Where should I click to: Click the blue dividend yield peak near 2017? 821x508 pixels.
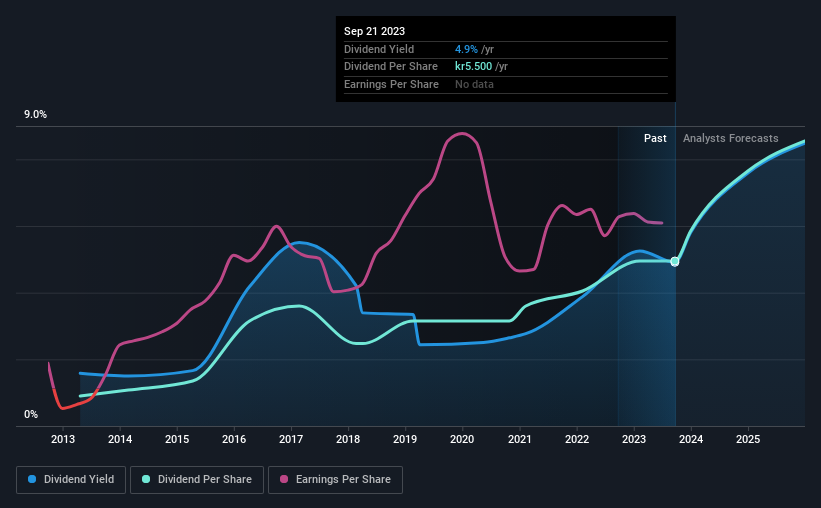(298, 242)
